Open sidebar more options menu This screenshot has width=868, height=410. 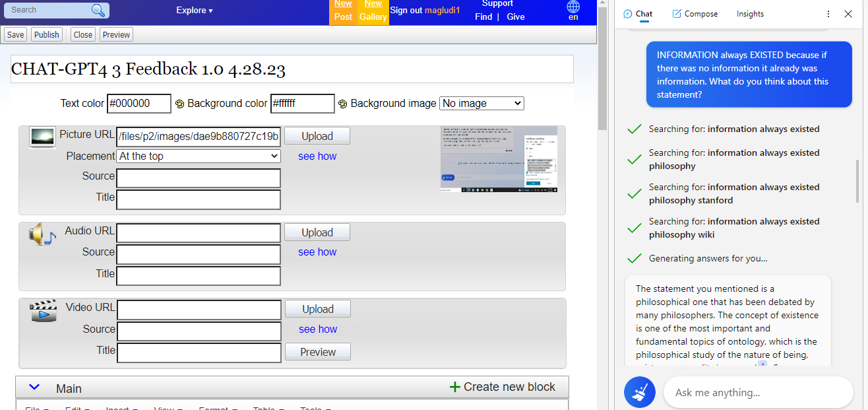click(828, 14)
